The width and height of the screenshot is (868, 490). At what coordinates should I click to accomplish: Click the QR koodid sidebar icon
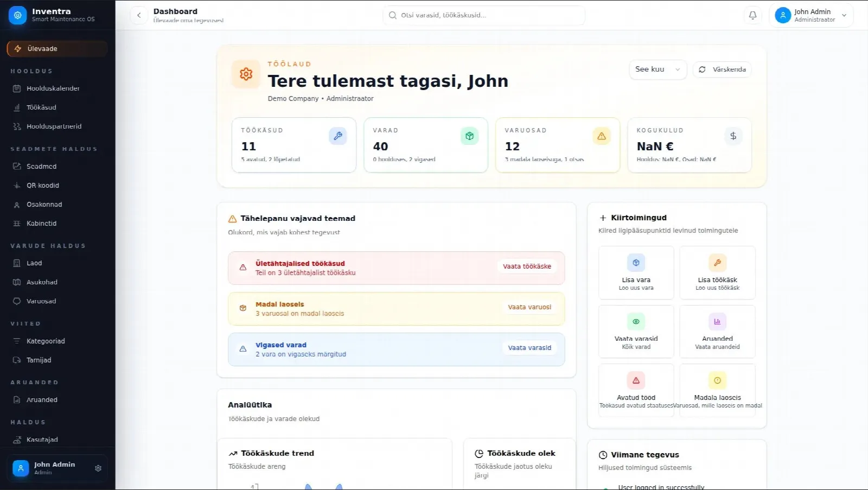coord(17,186)
